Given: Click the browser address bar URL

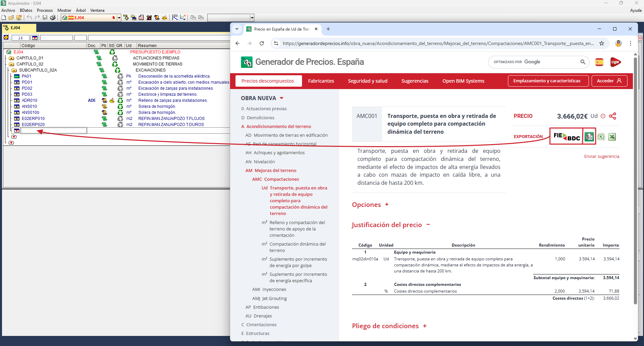Looking at the screenshot, I should point(438,43).
